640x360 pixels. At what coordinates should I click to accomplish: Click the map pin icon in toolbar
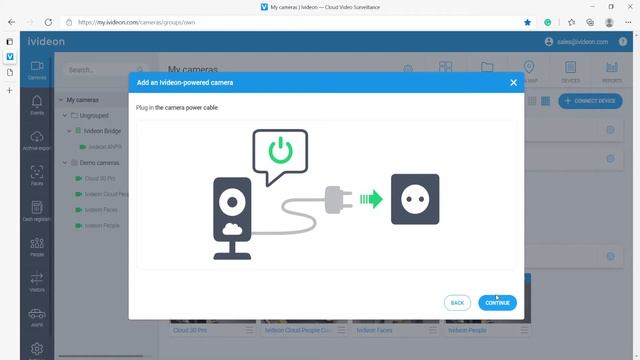point(529,67)
